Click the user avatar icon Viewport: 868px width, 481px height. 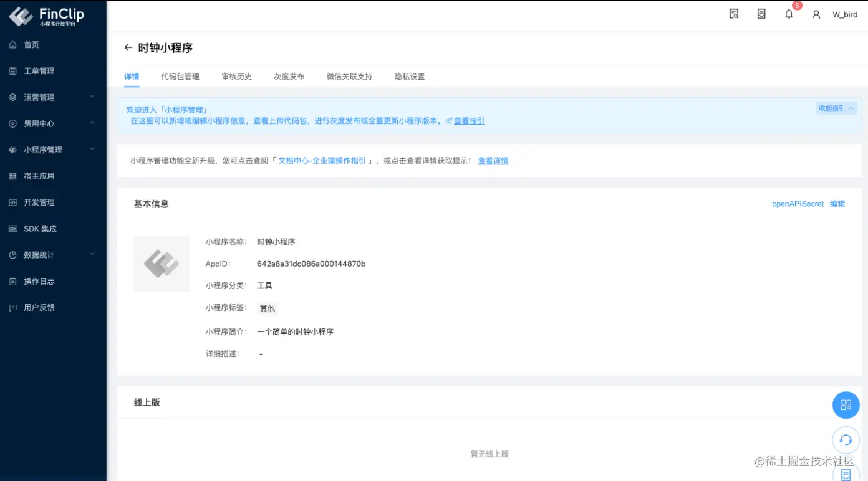tap(816, 14)
